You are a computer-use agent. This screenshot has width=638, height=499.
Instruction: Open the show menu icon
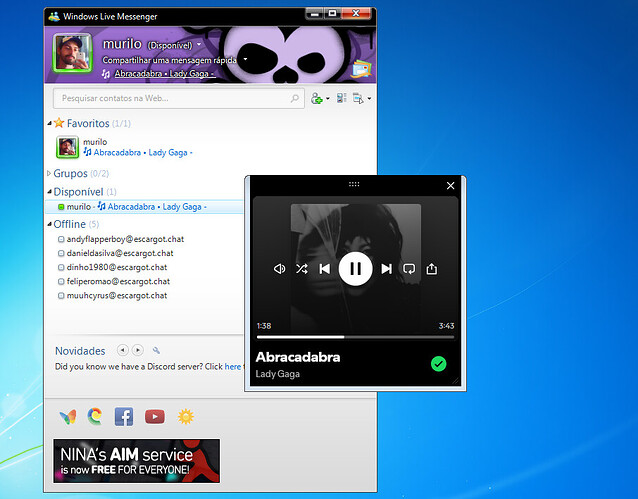(x=358, y=98)
